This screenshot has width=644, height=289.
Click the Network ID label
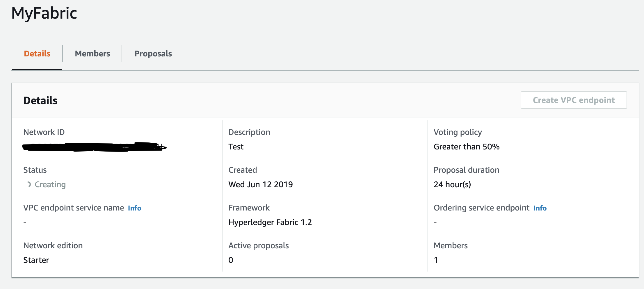pyautogui.click(x=44, y=132)
